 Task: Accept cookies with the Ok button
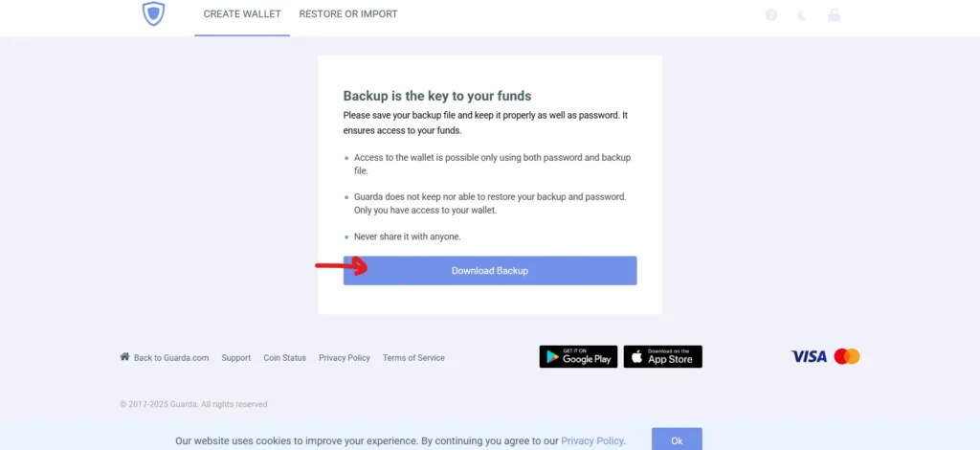(677, 439)
